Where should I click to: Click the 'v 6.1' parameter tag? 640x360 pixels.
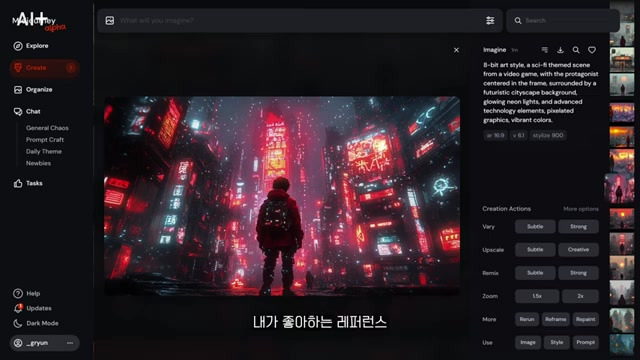[x=518, y=135]
